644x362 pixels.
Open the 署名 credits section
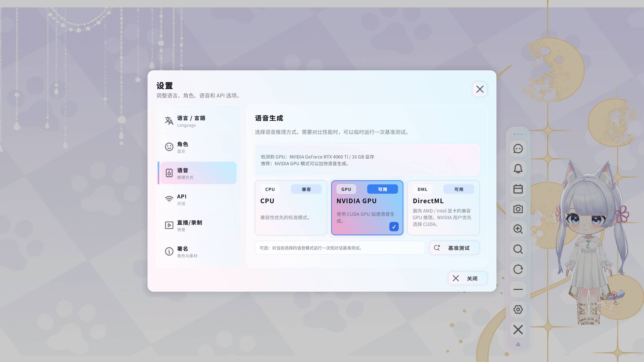pos(198,252)
